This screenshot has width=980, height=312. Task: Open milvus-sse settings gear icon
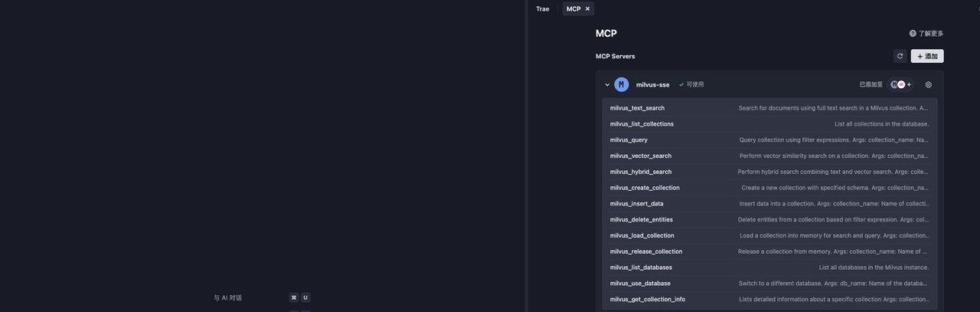(929, 85)
